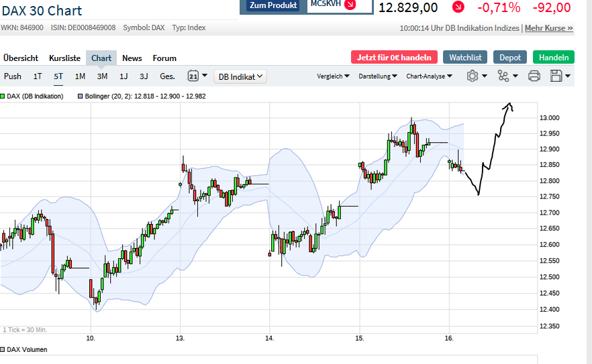Switch chart range to 1M
This screenshot has height=364, width=592.
[x=80, y=76]
